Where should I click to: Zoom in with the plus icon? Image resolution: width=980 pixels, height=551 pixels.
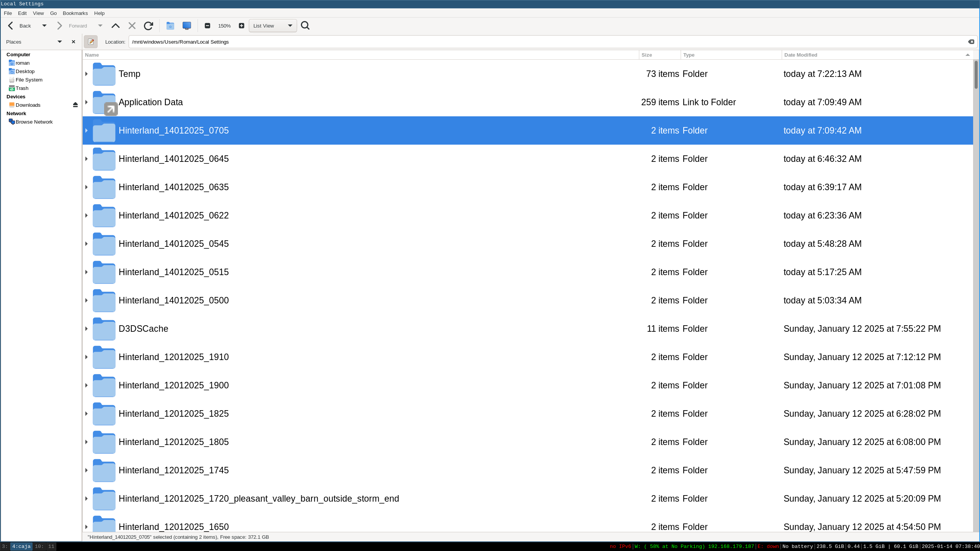(242, 26)
